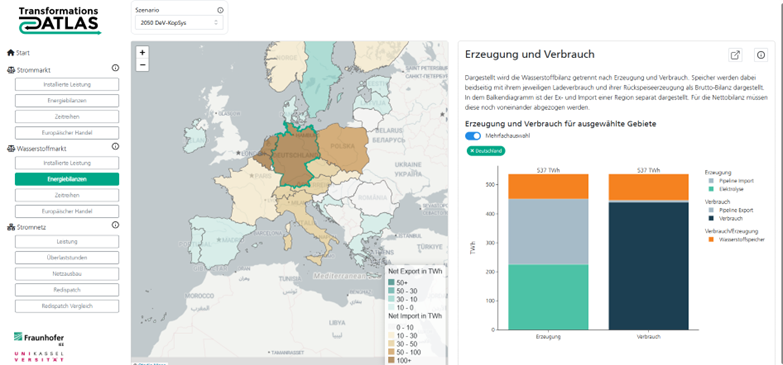Go to Start via the home icon
The height and width of the screenshot is (365, 783).
[10, 52]
